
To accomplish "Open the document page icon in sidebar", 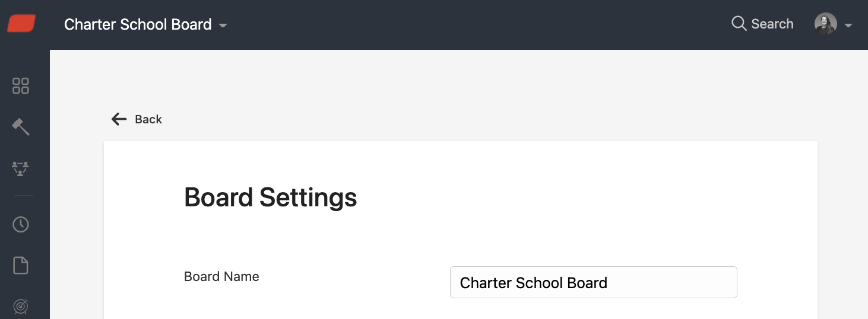I will [x=21, y=266].
